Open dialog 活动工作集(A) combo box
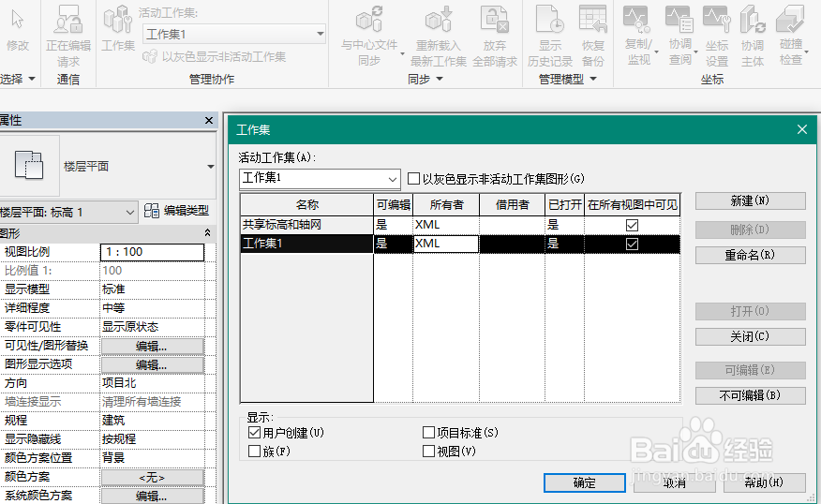This screenshot has width=821, height=504. (x=320, y=179)
